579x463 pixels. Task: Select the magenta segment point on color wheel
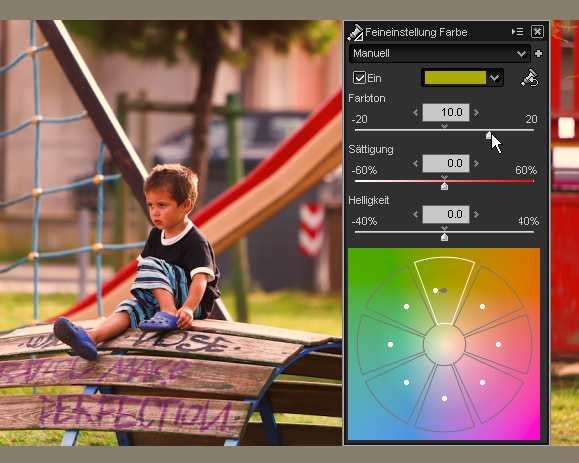[482, 383]
